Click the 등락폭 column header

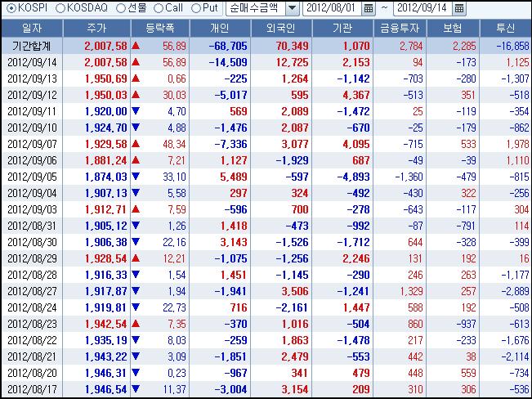tap(160, 28)
